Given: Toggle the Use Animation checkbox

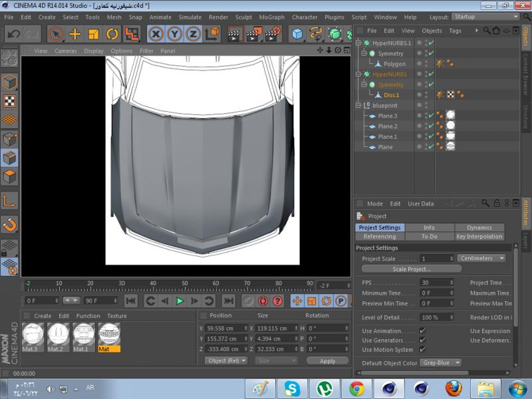Looking at the screenshot, I should 422,331.
